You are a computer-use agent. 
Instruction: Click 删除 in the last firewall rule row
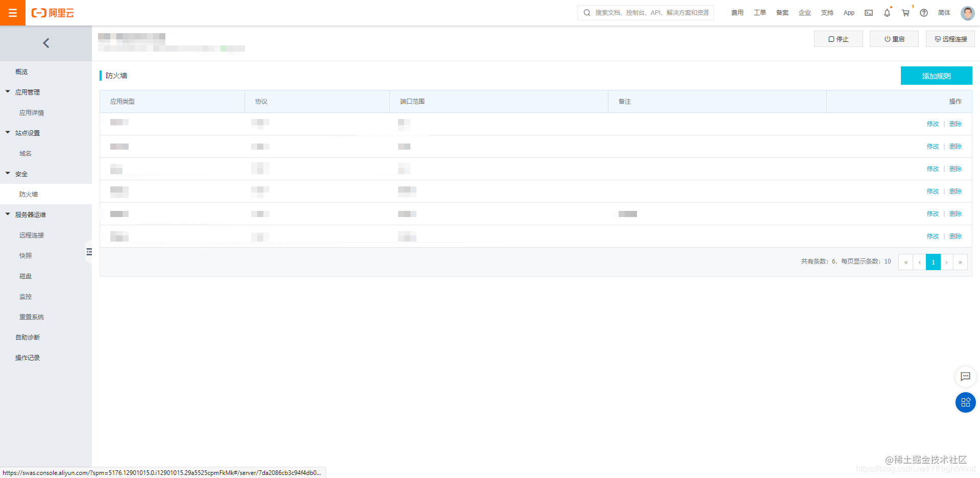point(955,236)
